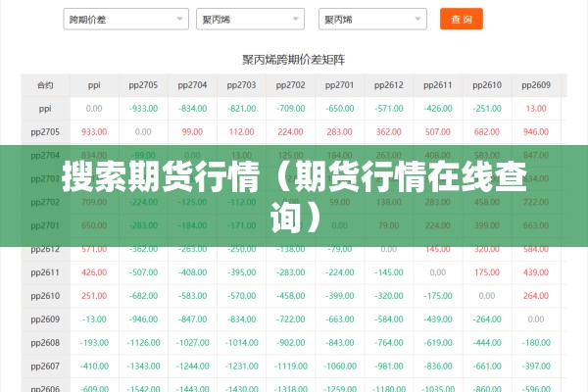Image resolution: width=588 pixels, height=392 pixels.
Task: Click 251.00 in the pp2610 row
Action: 94,296
